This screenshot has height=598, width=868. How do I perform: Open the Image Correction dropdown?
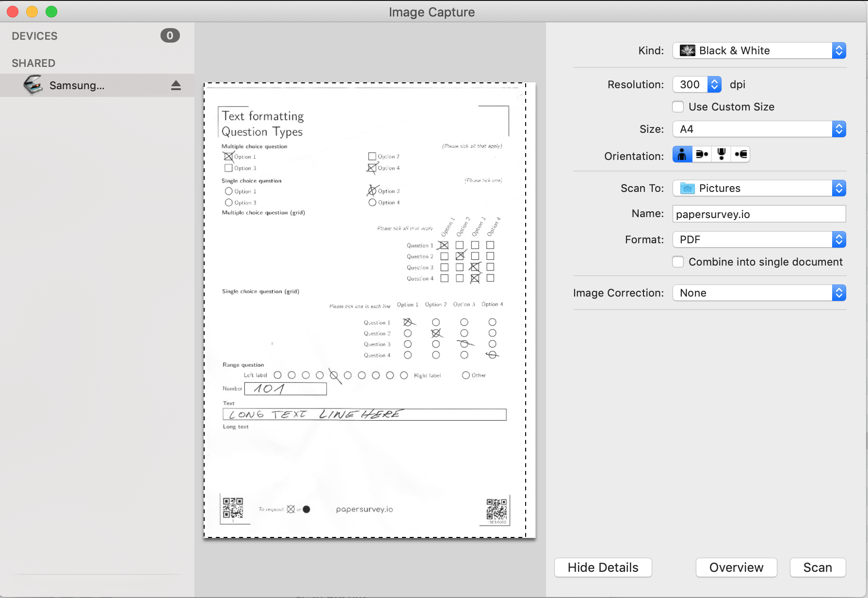759,293
